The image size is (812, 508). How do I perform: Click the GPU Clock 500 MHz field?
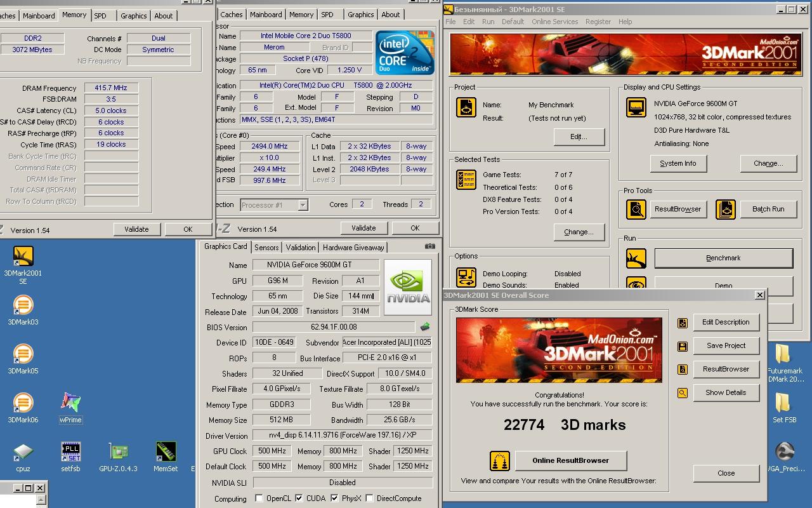click(x=272, y=451)
